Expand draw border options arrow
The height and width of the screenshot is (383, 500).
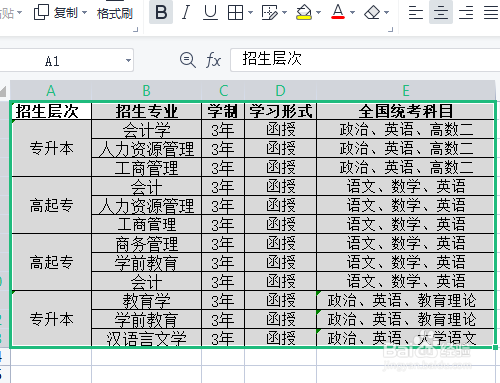[x=284, y=13]
